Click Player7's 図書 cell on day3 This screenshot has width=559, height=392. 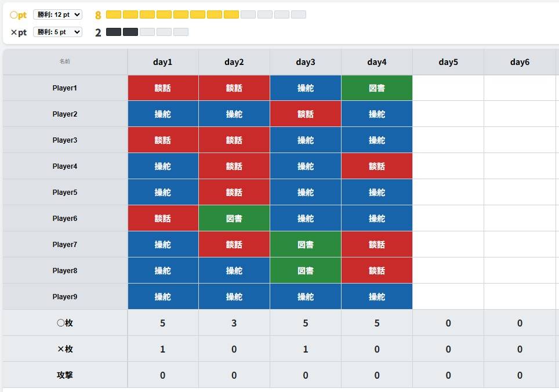pyautogui.click(x=306, y=245)
